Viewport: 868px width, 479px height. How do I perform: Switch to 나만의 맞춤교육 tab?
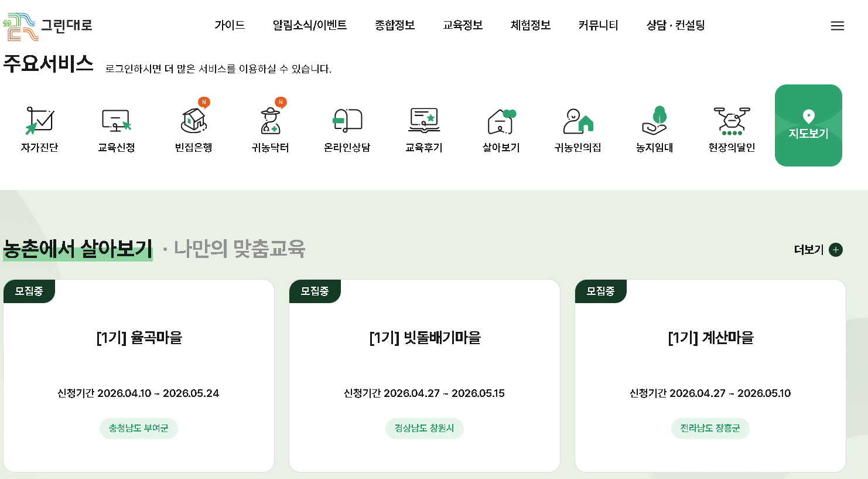point(240,249)
